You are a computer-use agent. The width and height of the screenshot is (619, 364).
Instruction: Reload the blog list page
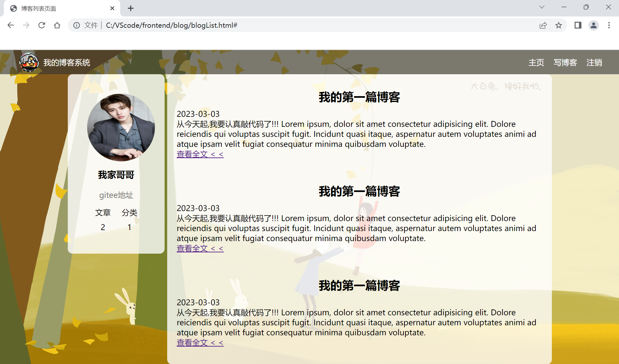click(42, 25)
